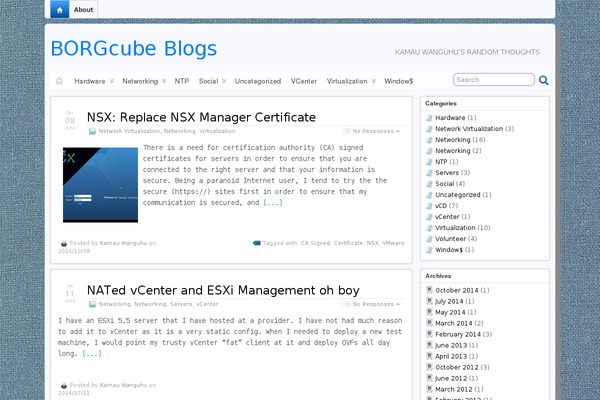Screen dimensions: 600x400
Task: Expand the Virtualization submenu arrow
Action: pyautogui.click(x=374, y=81)
